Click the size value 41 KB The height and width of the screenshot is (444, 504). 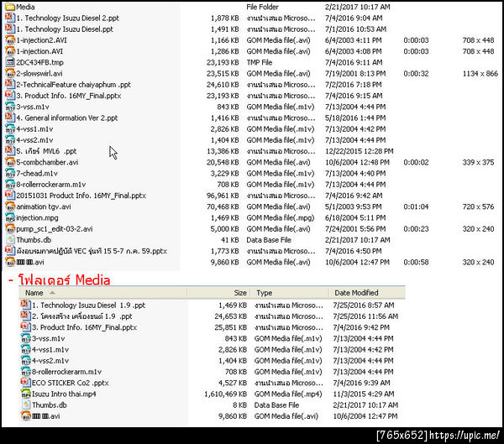230,240
